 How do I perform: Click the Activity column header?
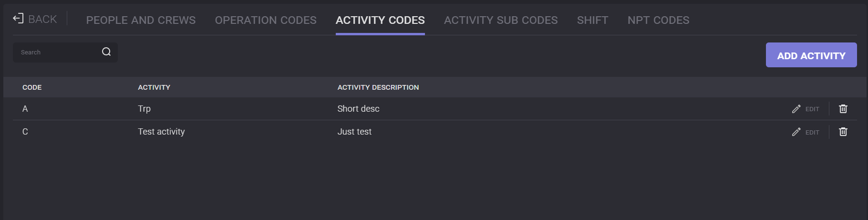pos(154,87)
